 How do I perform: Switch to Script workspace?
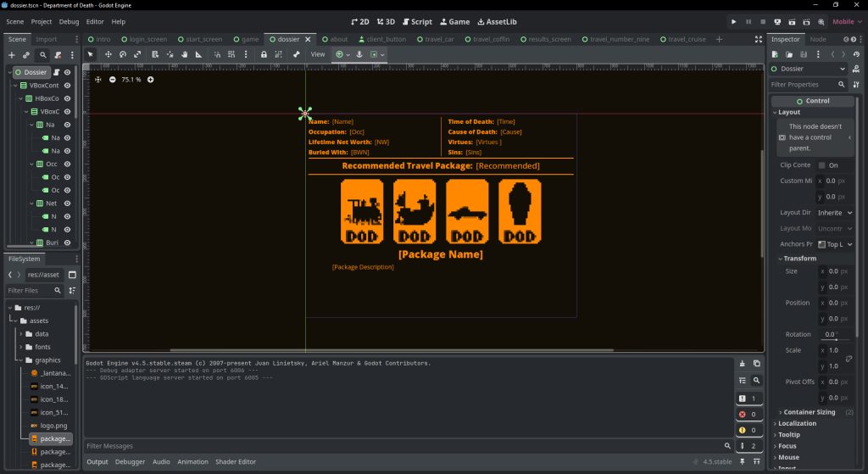[x=417, y=21]
